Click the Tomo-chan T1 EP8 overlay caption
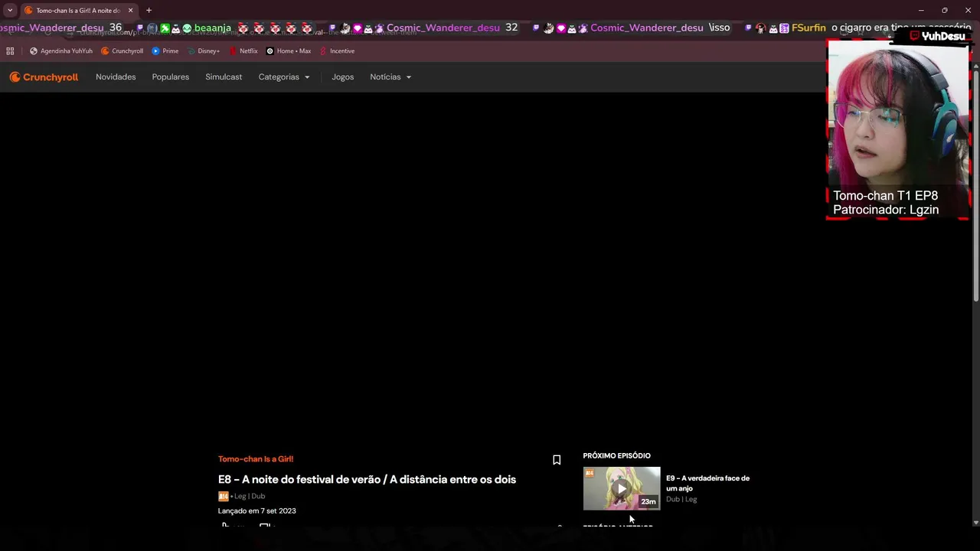The height and width of the screenshot is (551, 980). pos(885,196)
